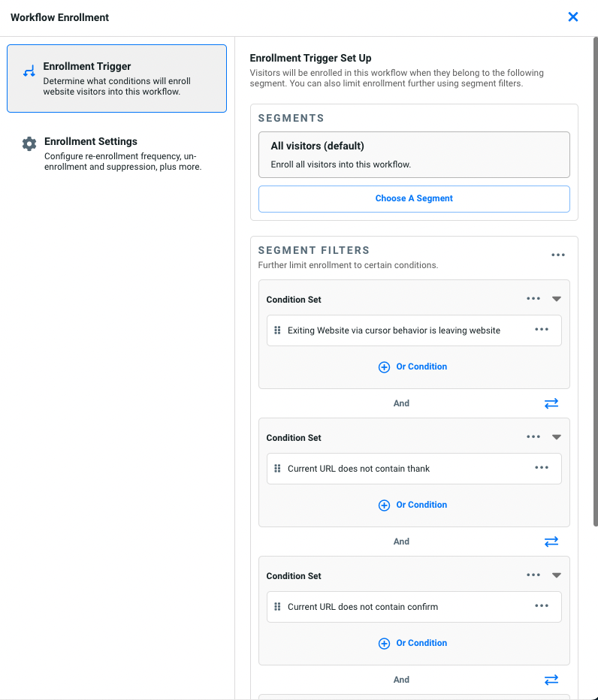The image size is (598, 700).
Task: Open options for 'does not contain thank' condition
Action: click(542, 468)
